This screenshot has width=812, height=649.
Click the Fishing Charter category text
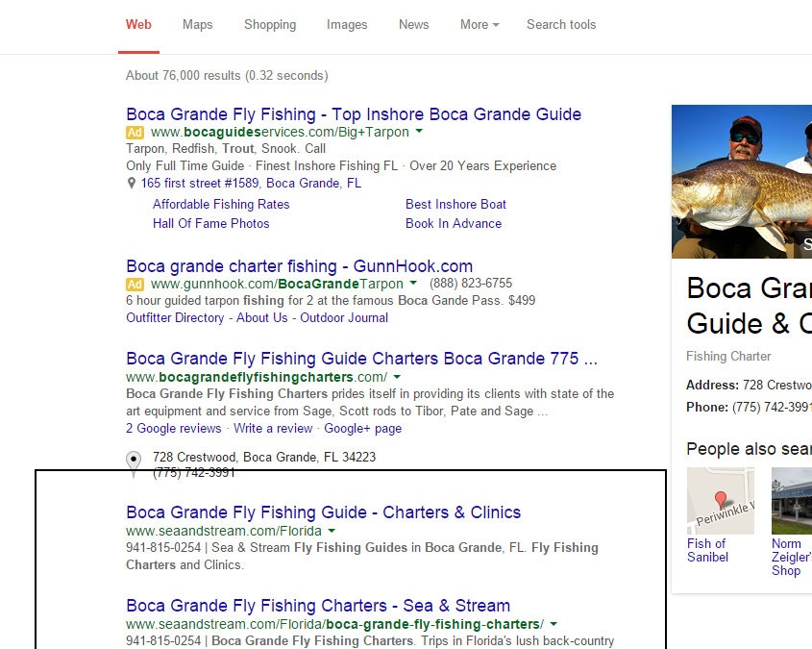coord(728,357)
